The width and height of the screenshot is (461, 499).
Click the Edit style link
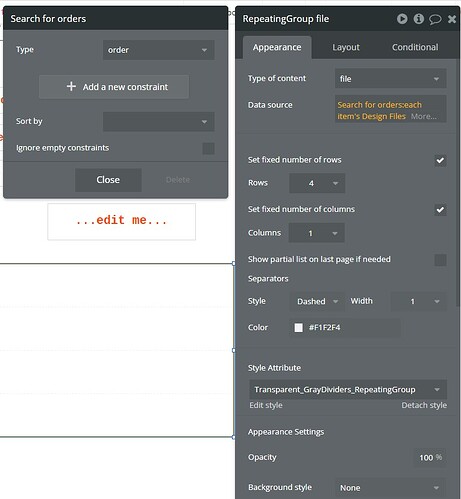pyautogui.click(x=266, y=405)
